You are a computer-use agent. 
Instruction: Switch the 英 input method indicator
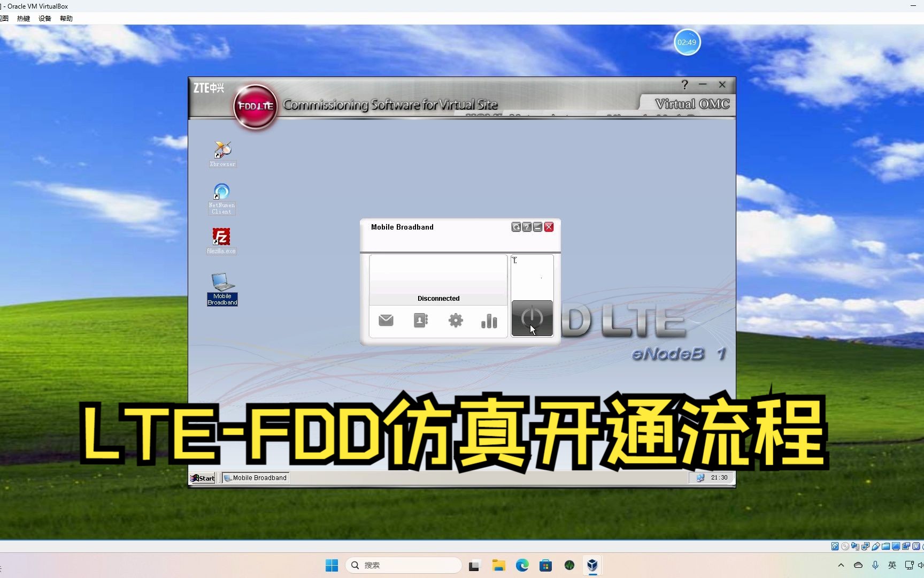click(x=892, y=565)
